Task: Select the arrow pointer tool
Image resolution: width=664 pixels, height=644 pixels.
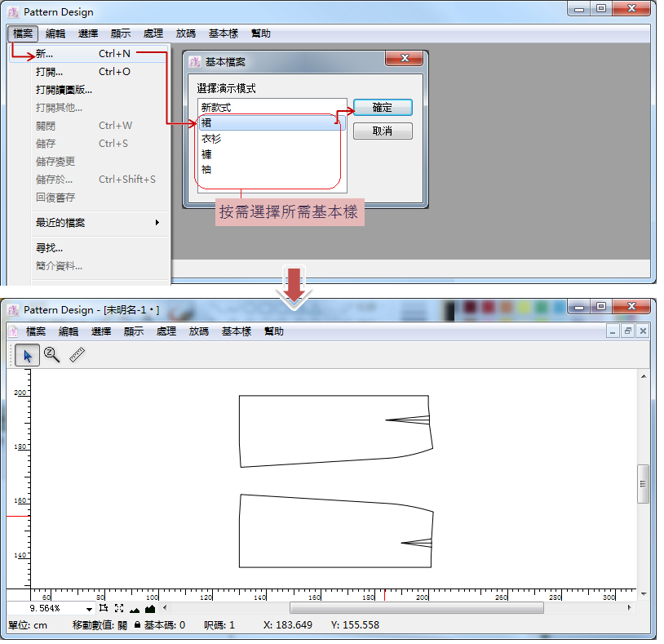Action: (27, 355)
